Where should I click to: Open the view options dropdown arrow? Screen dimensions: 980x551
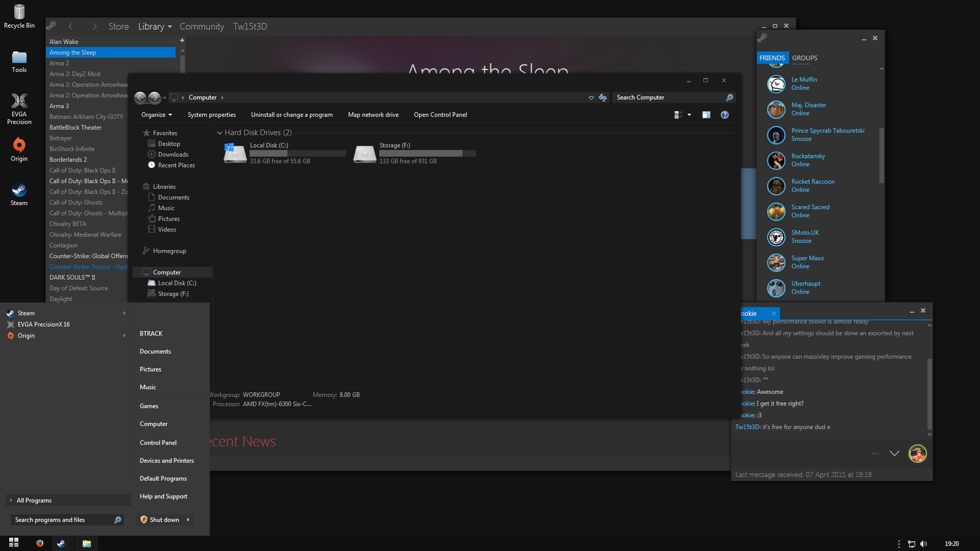(690, 115)
